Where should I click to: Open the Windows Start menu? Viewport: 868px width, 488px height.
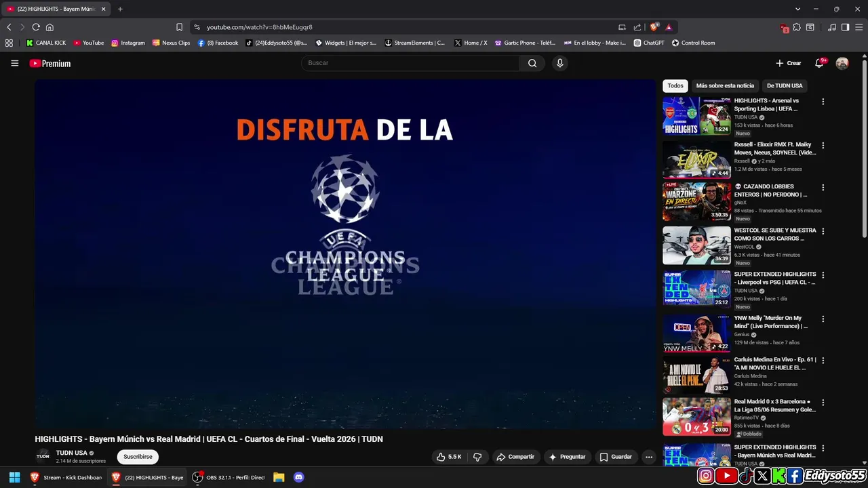point(14,477)
